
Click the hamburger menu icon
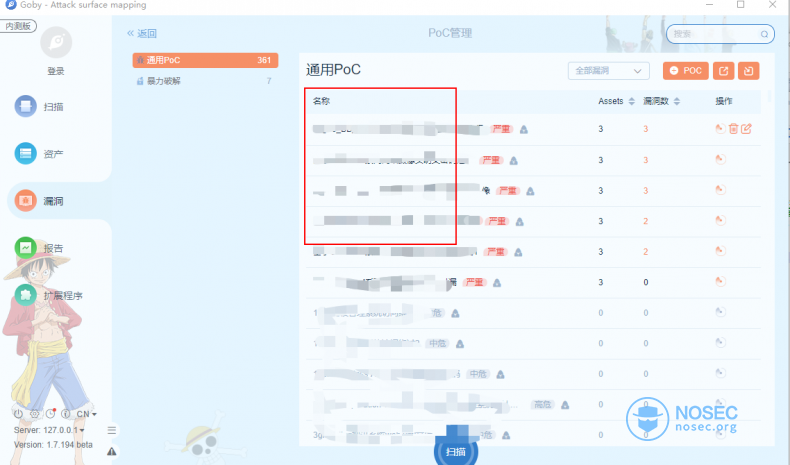(112, 430)
